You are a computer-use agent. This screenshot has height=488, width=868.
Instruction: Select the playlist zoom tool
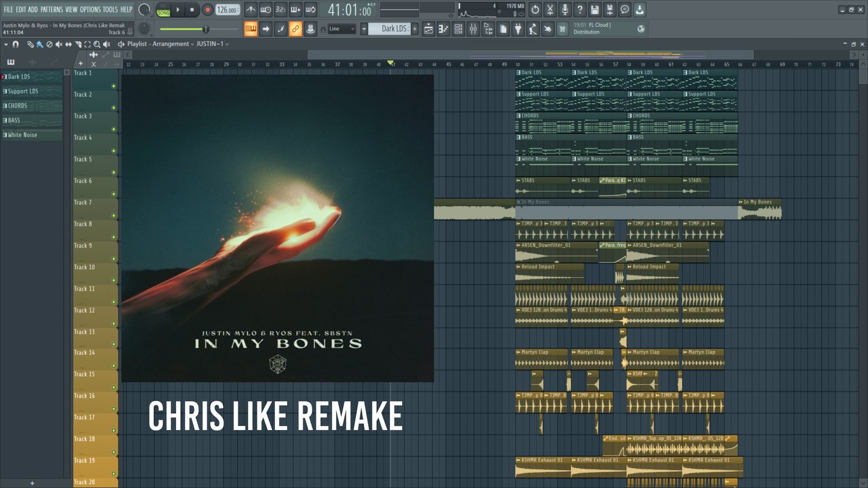[97, 44]
